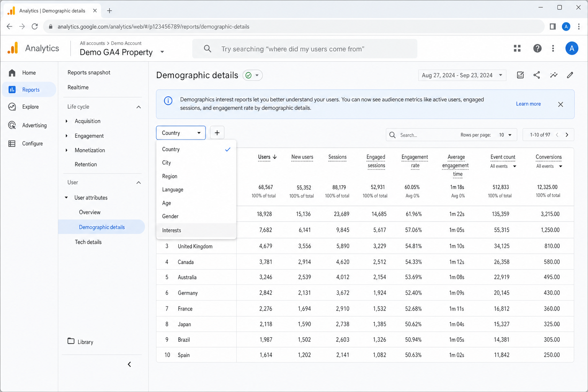Open the Retention report
Viewport: 588px width, 392px height.
pos(86,164)
